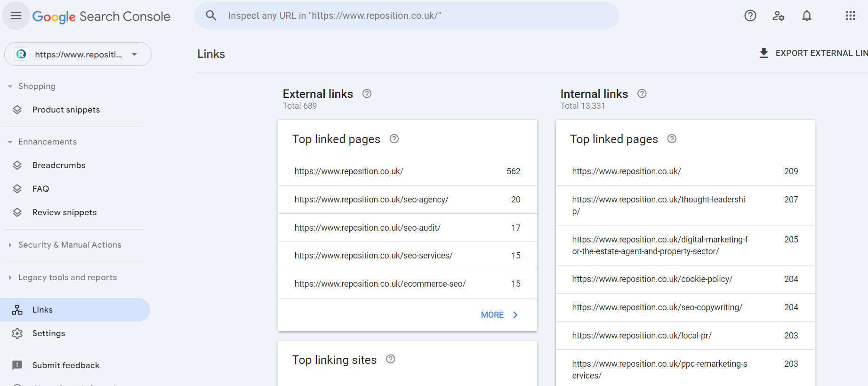Open internal digital-marketing estate-agent row
The height and width of the screenshot is (386, 868).
point(685,245)
